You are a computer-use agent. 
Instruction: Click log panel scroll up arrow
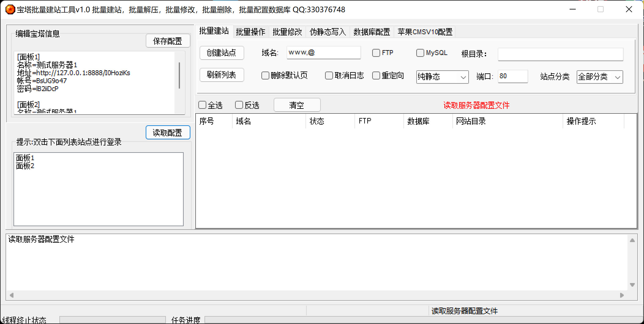point(632,240)
